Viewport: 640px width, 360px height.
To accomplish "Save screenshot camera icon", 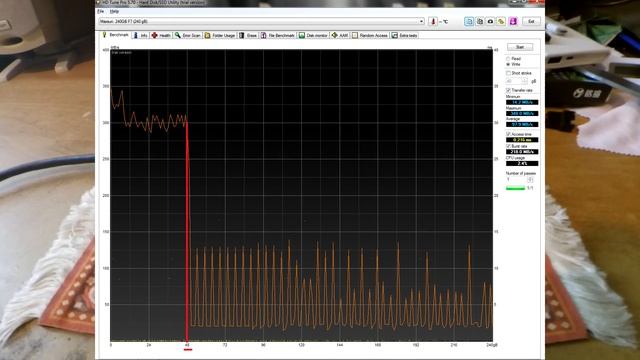I will (490, 21).
